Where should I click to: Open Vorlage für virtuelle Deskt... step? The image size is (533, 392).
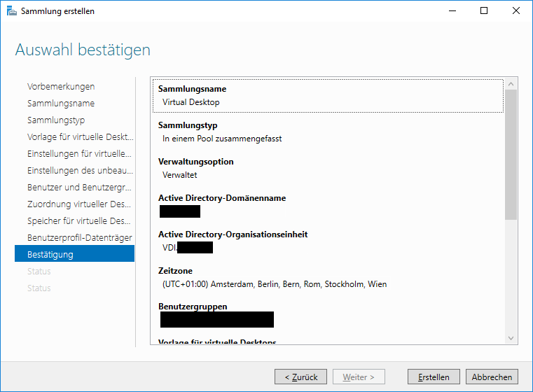point(81,137)
